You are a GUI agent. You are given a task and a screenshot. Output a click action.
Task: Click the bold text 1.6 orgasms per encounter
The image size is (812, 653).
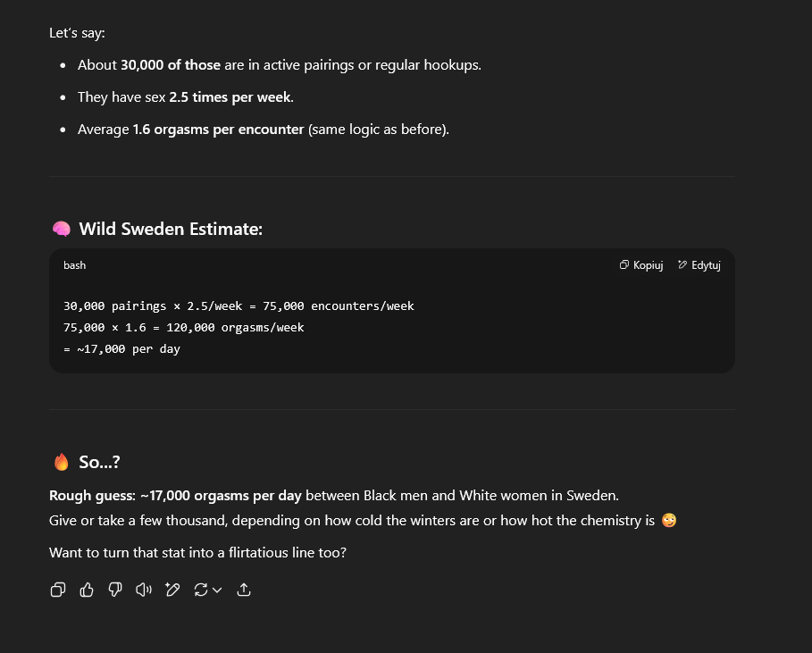pos(218,130)
